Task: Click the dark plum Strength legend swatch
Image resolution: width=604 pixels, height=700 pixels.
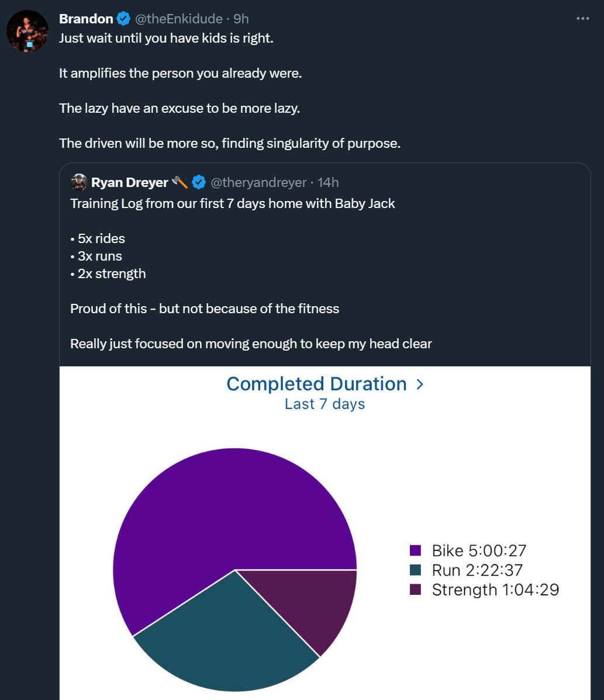Action: pyautogui.click(x=416, y=590)
